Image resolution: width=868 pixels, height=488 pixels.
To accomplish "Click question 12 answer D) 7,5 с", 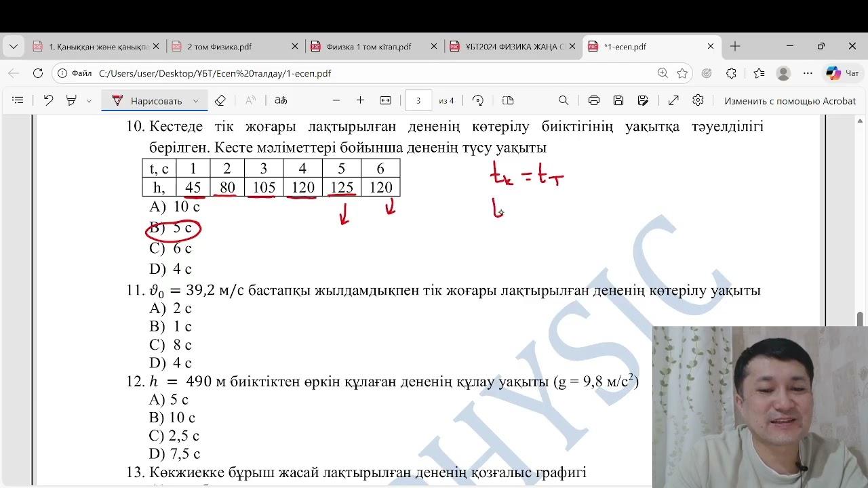I will [175, 453].
